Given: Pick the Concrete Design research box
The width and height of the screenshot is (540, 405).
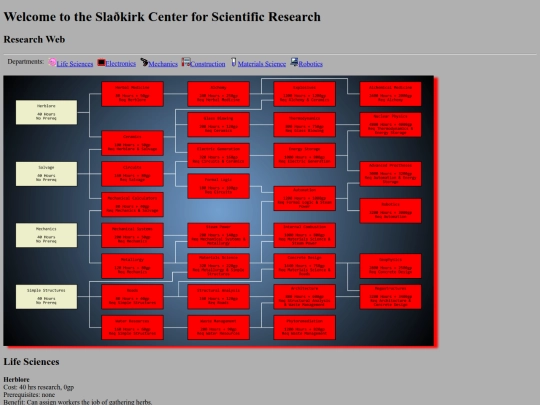Looking at the screenshot, I should pyautogui.click(x=304, y=266).
